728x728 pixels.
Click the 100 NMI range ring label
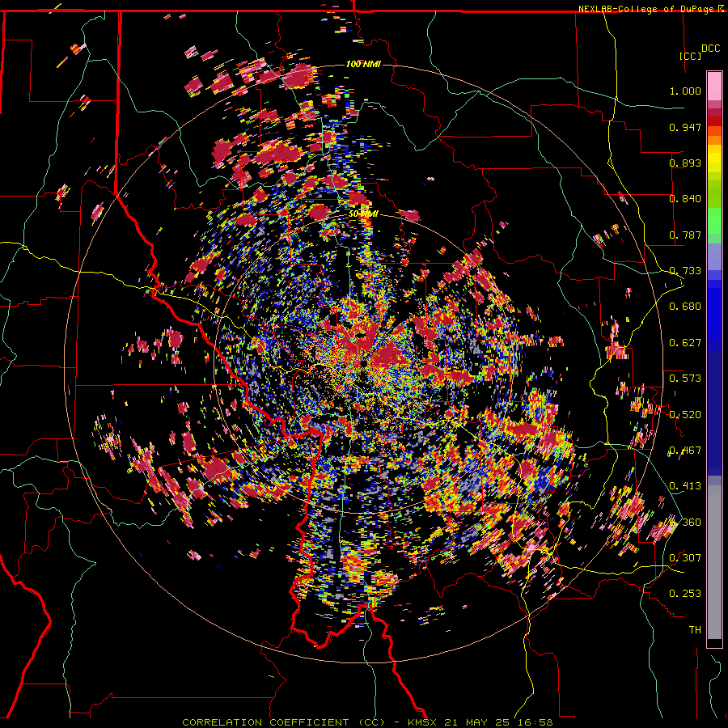pos(363,64)
